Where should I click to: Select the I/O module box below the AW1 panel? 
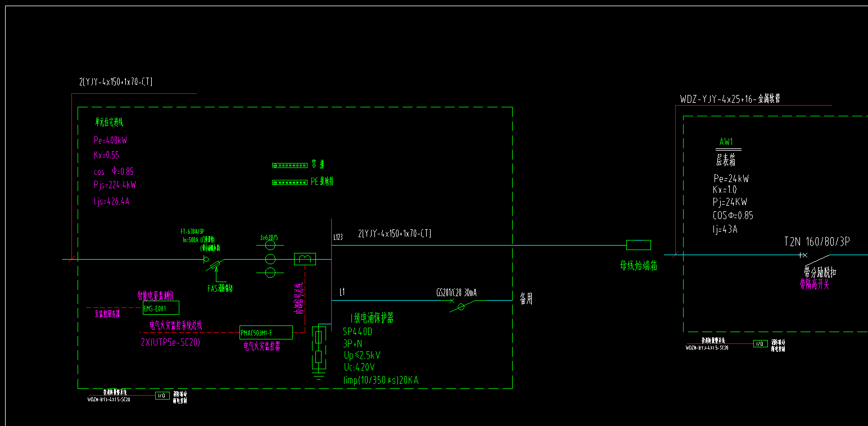(760, 343)
